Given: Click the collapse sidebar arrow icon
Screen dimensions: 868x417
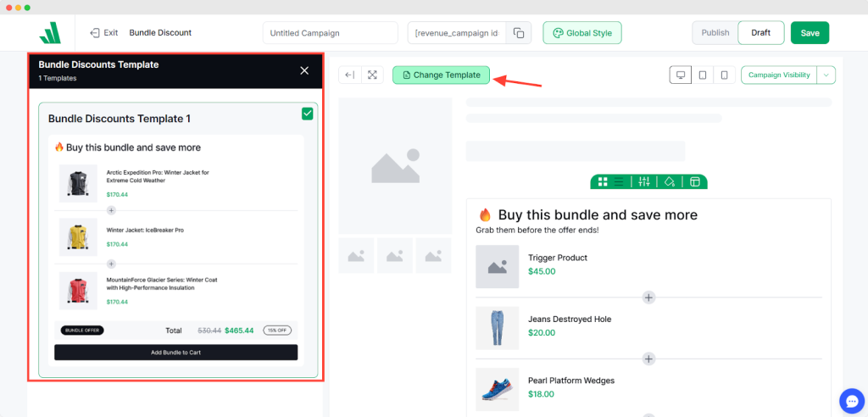Looking at the screenshot, I should pyautogui.click(x=349, y=75).
